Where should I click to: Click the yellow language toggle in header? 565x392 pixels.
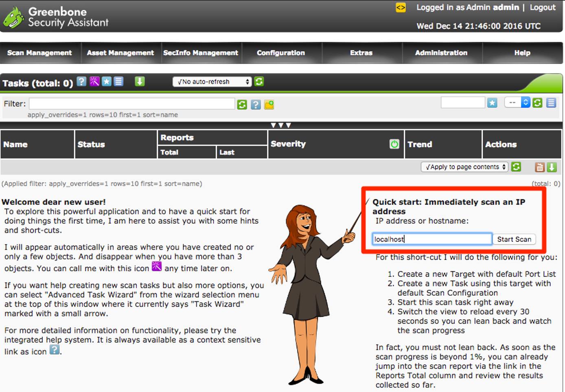point(400,7)
